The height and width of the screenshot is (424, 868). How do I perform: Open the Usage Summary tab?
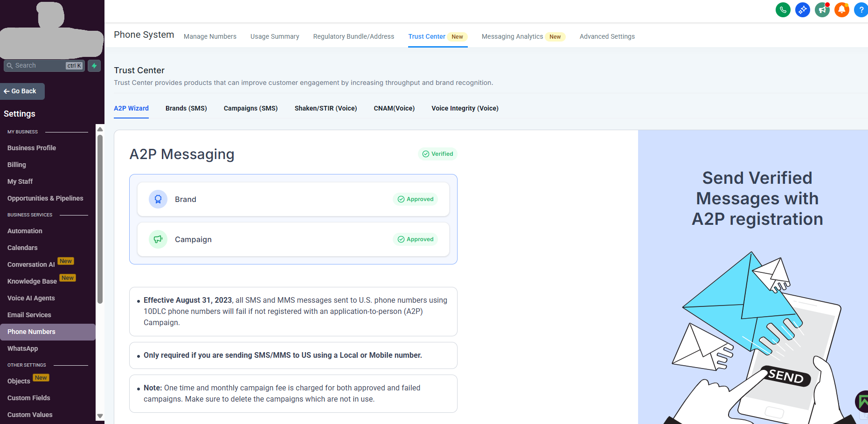(275, 36)
